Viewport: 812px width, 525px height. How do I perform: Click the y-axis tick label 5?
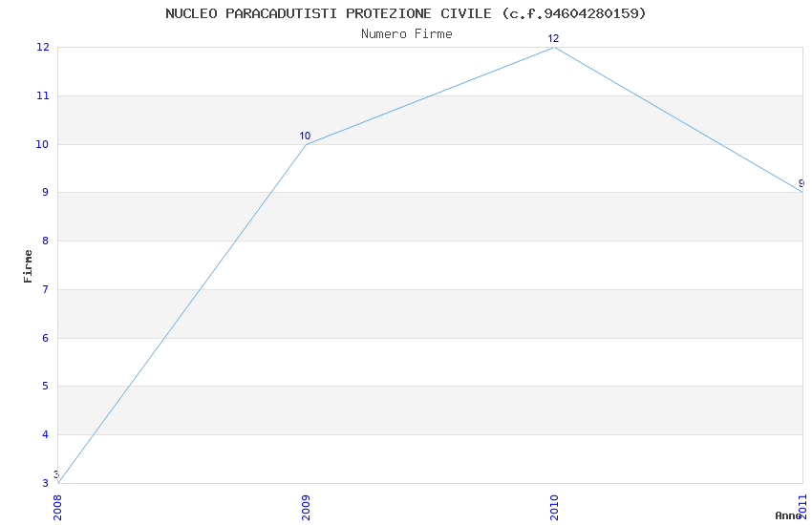point(46,387)
